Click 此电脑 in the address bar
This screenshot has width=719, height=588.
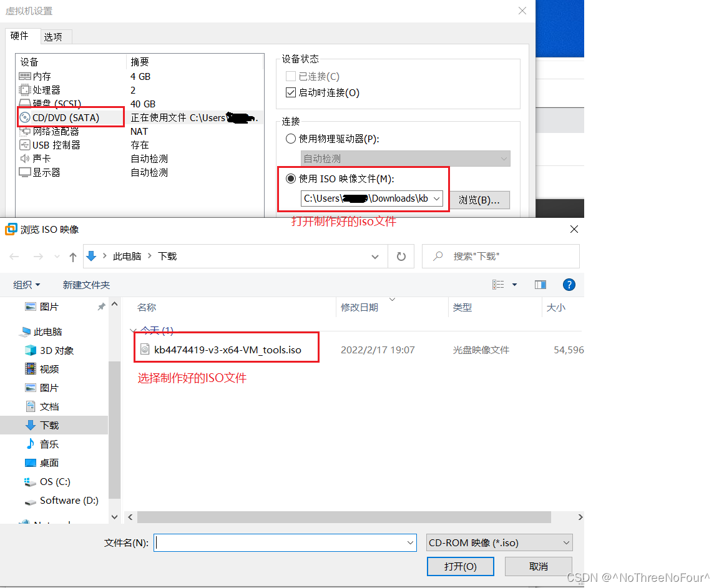click(x=127, y=257)
